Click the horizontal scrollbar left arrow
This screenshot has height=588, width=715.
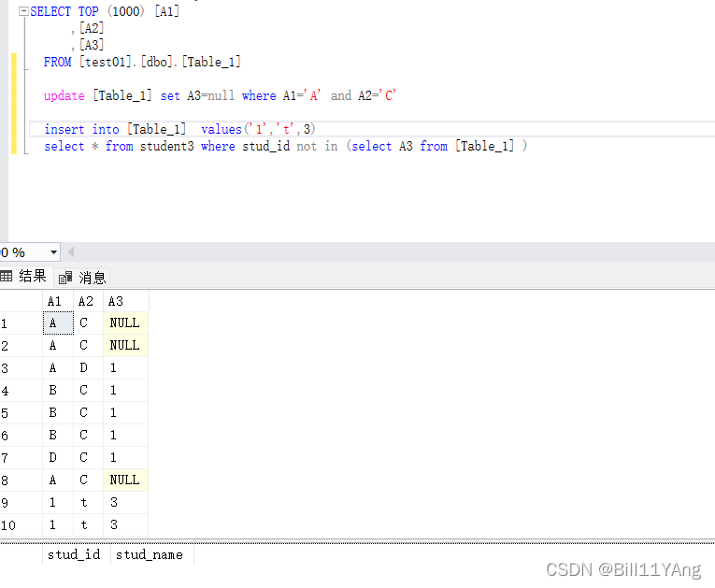click(x=70, y=251)
